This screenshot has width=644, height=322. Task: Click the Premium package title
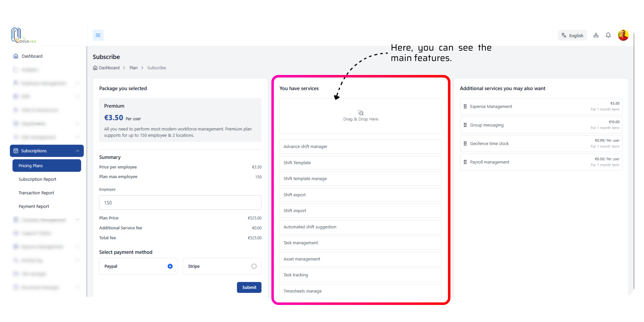(x=114, y=106)
